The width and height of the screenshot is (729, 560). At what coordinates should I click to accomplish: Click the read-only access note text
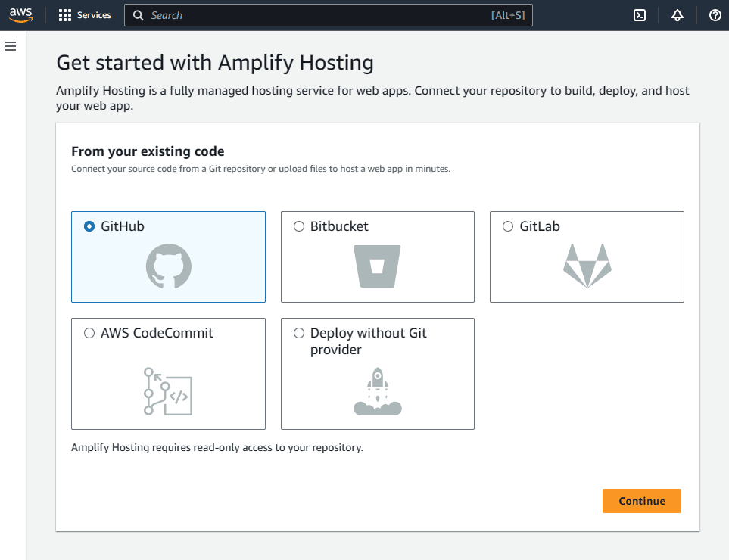tap(217, 447)
